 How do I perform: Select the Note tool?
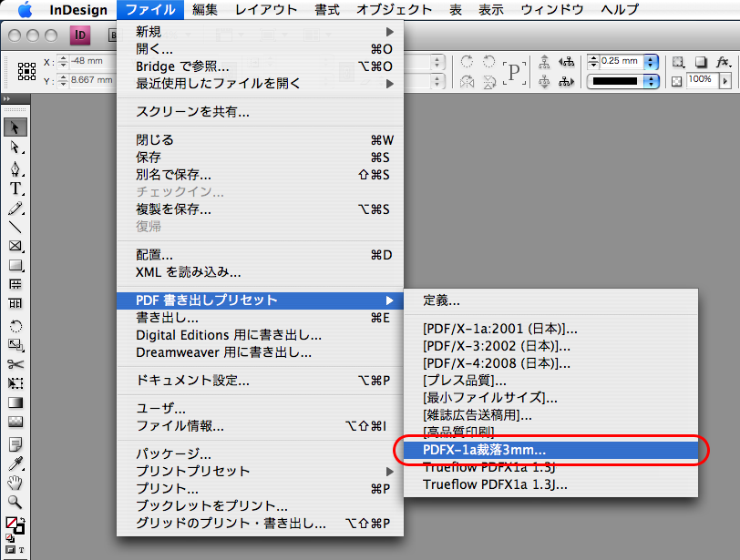15,444
